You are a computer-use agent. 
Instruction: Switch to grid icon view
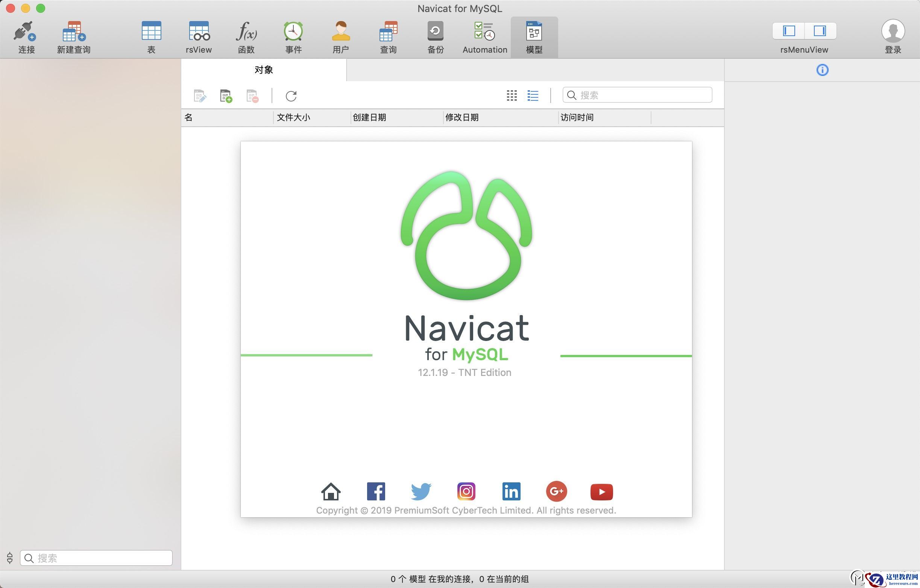(x=512, y=95)
